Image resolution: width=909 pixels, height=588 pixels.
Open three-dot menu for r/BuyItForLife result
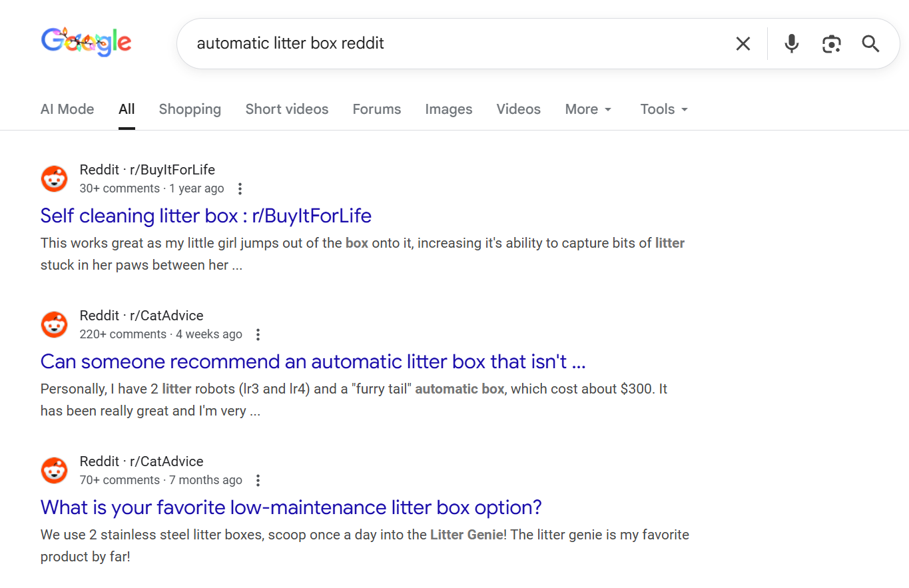click(x=240, y=188)
